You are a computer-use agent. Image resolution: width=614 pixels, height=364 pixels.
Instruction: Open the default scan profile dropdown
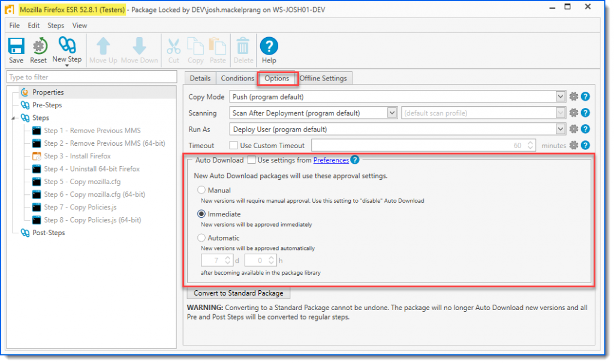[x=561, y=113]
